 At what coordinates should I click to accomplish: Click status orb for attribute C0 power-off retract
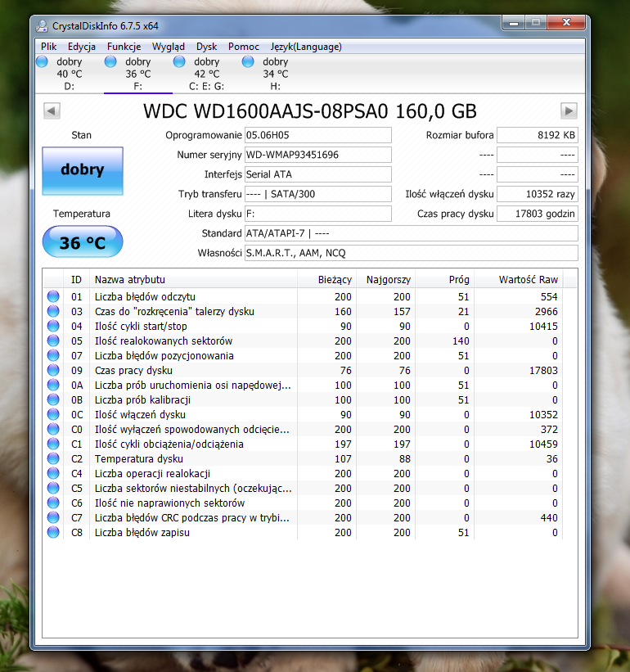(53, 430)
